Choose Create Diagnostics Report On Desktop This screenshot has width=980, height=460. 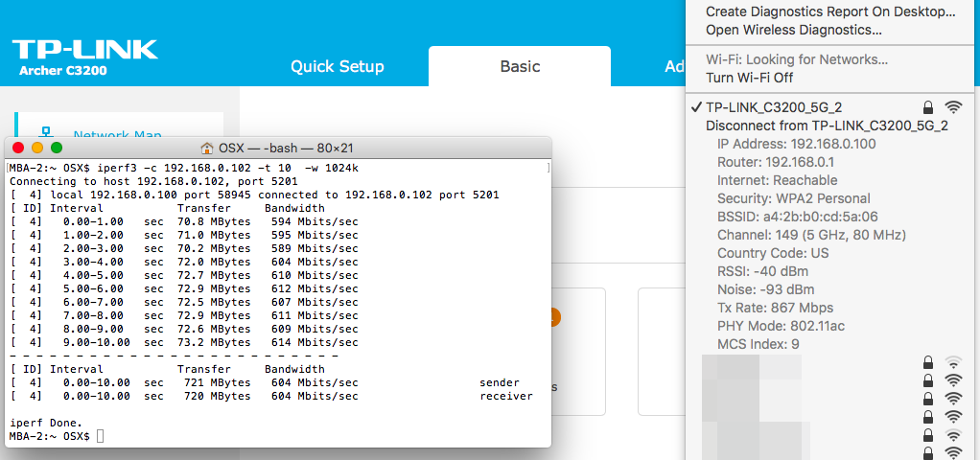tap(830, 11)
